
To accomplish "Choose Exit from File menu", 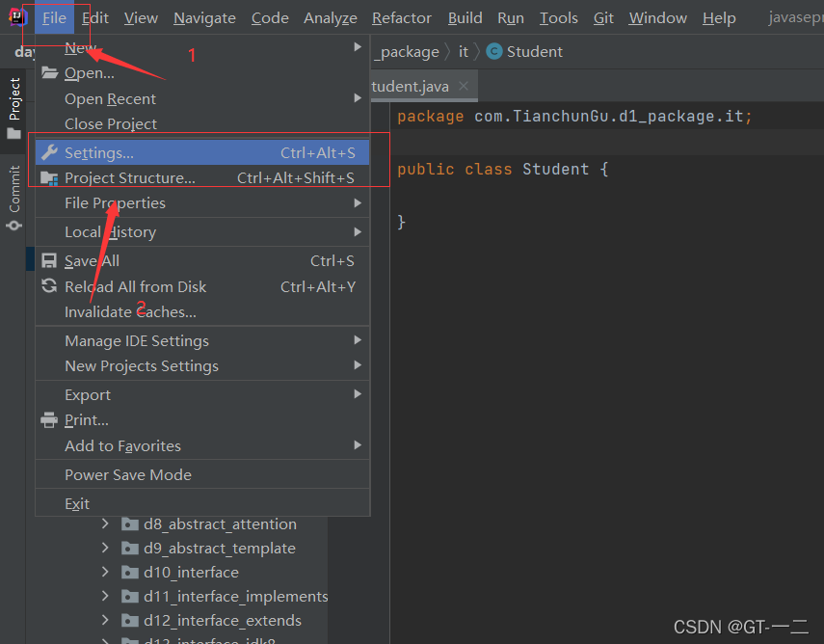I will point(202,503).
